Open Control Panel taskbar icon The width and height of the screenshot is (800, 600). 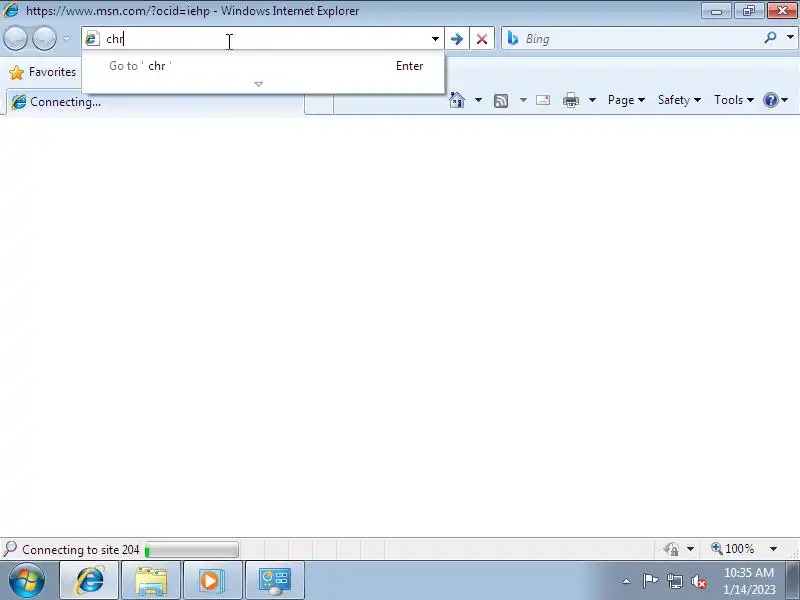point(275,580)
